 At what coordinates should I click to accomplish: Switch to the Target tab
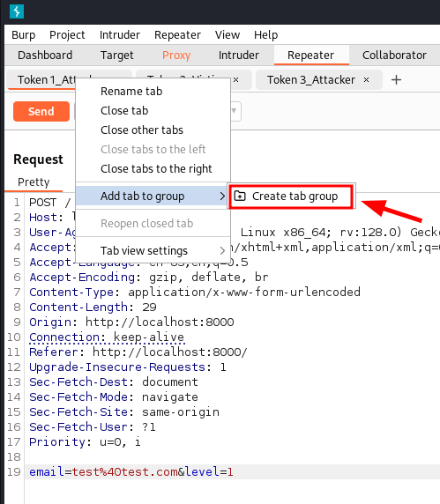116,56
